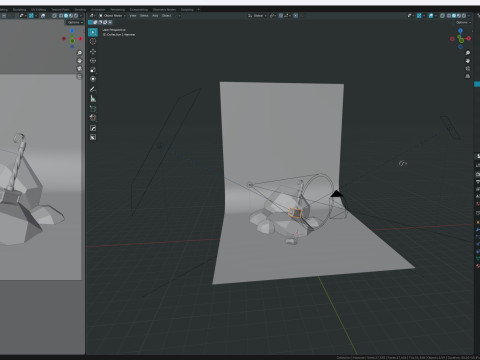The height and width of the screenshot is (360, 480).
Task: Switch to Compositing workspace tab
Action: 139,9
